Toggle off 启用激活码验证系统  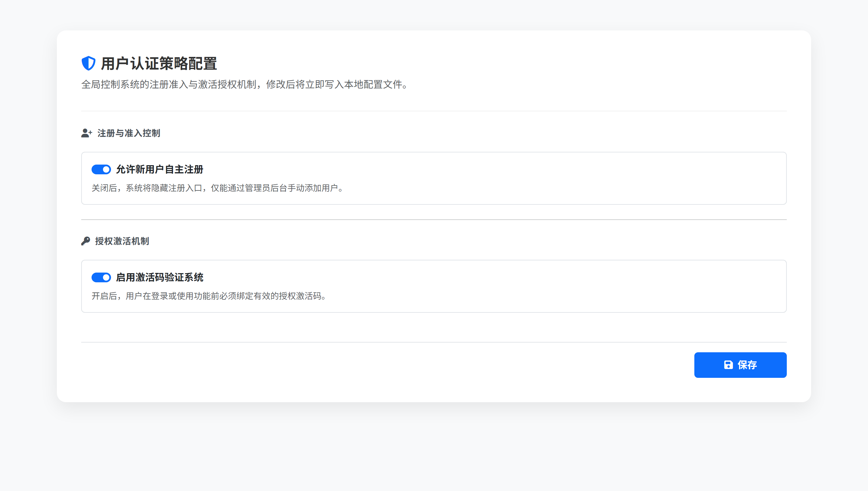[101, 277]
